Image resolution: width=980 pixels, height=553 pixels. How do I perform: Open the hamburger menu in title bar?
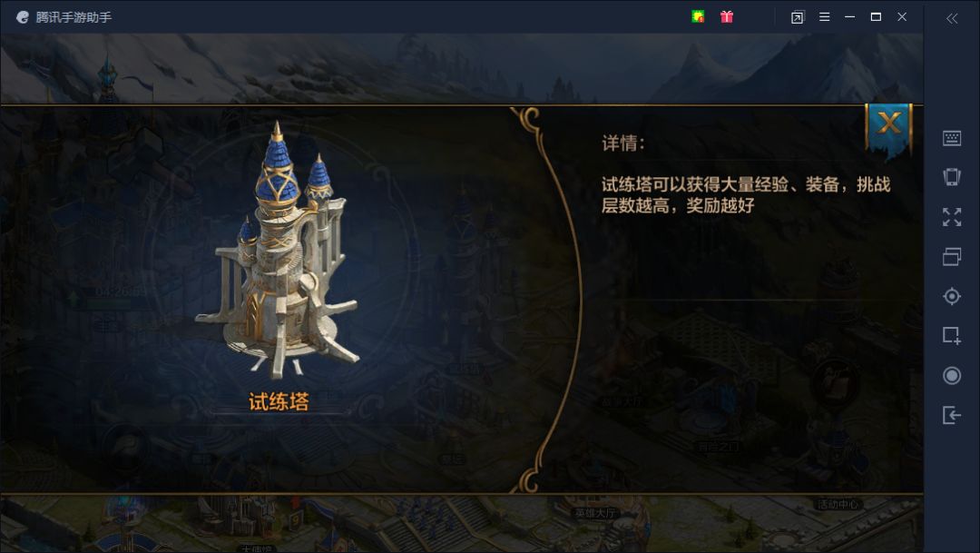824,17
